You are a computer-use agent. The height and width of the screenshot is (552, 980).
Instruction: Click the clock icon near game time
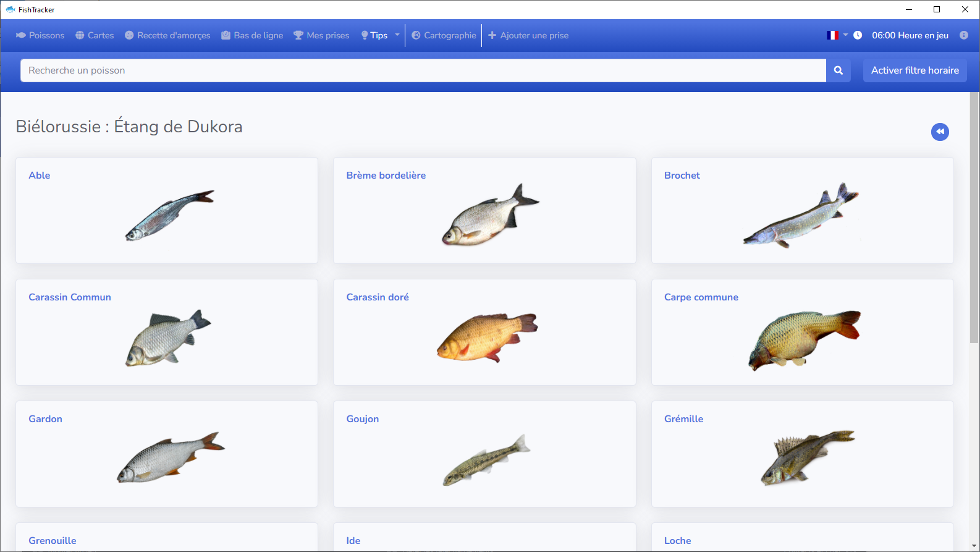[x=858, y=35]
